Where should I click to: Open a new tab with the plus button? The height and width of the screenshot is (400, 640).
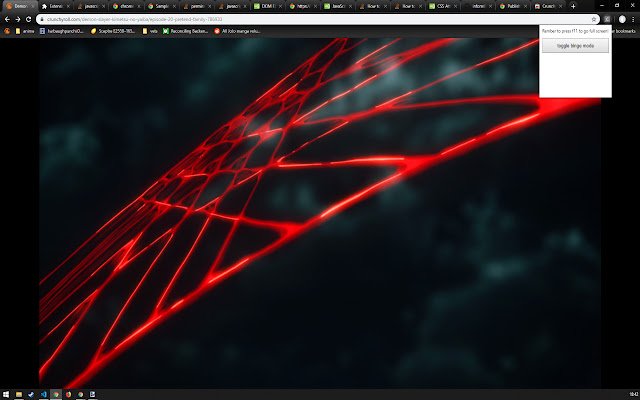[573, 6]
